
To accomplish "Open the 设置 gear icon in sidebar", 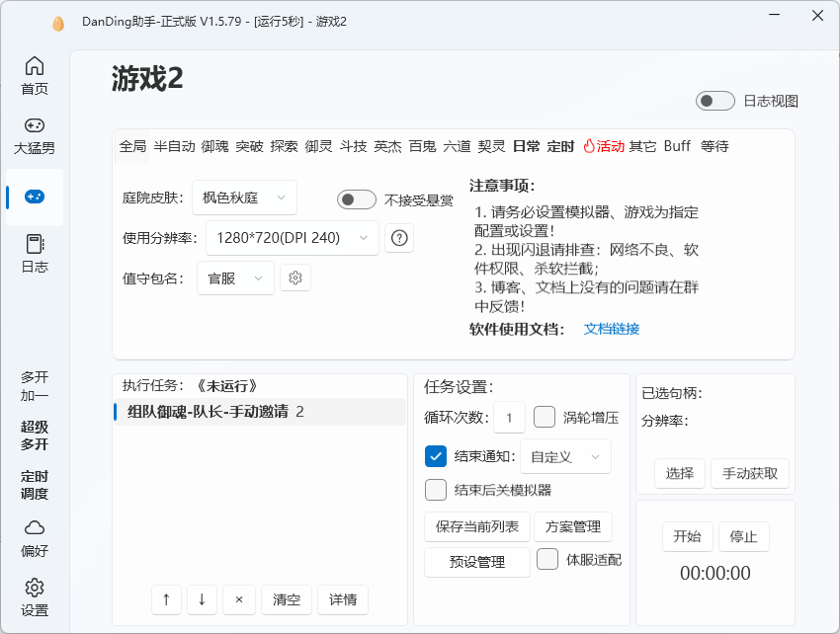I will (x=35, y=587).
